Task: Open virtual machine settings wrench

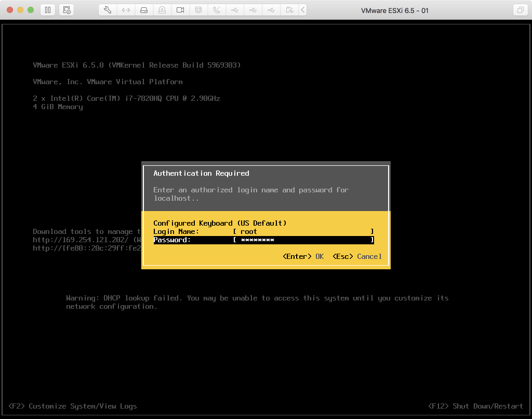Action: tap(108, 10)
